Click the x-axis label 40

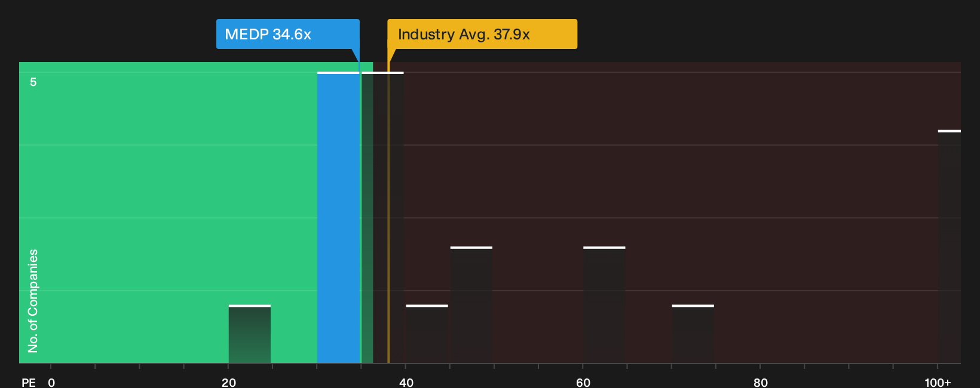point(406,382)
